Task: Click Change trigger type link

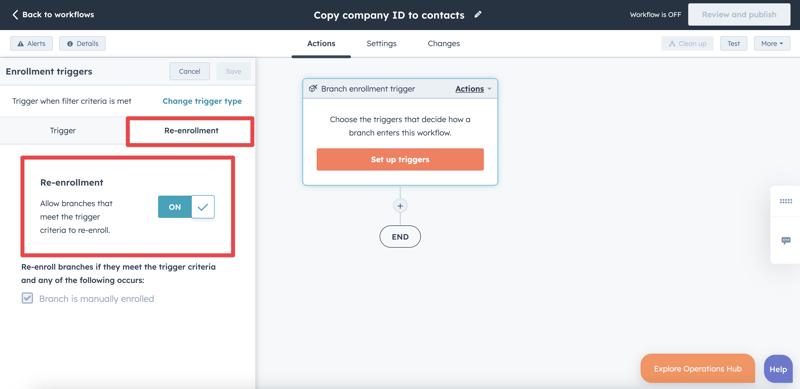Action: [202, 101]
